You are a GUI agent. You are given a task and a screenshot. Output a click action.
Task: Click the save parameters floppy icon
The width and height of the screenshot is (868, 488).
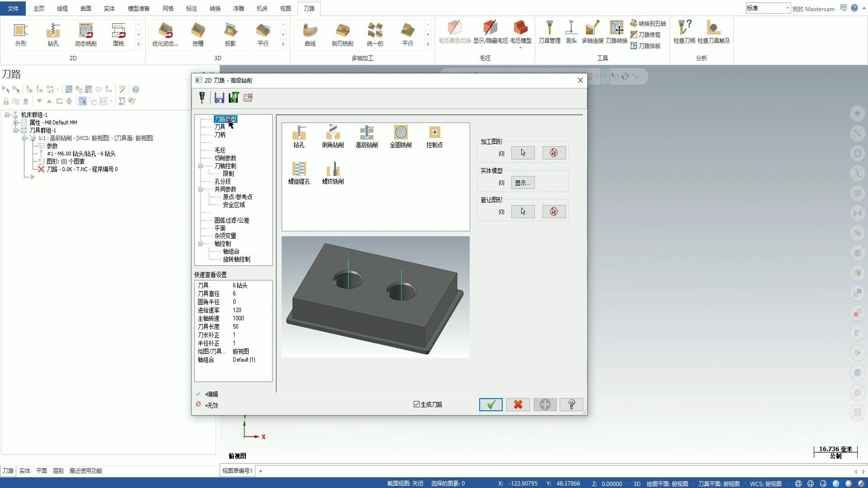point(219,98)
